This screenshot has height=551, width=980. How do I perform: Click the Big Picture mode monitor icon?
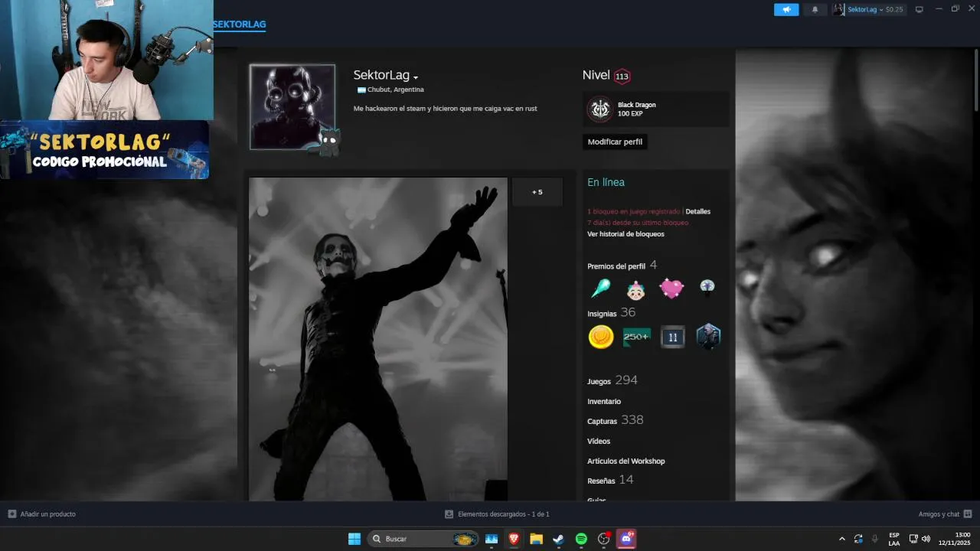tap(920, 9)
